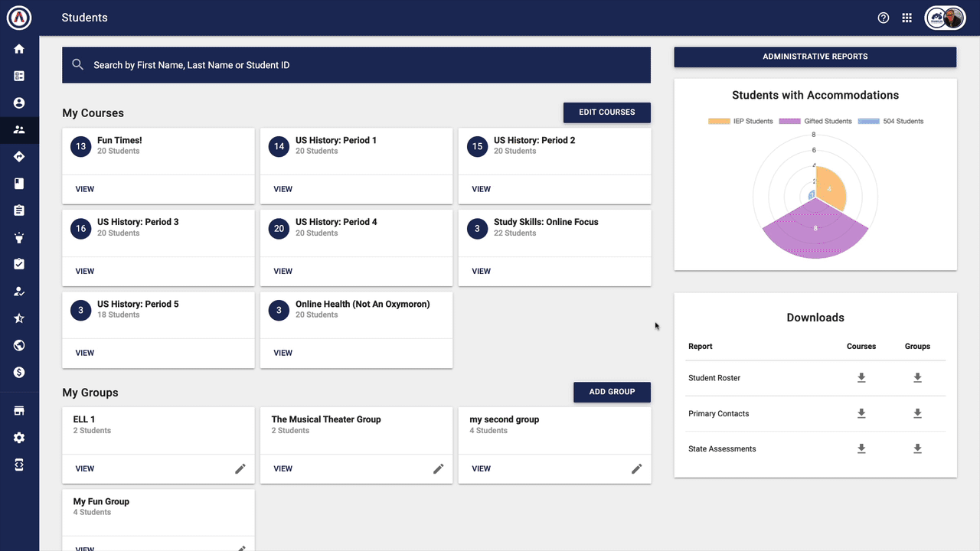View US History: Period 4 course
Screen dimensions: 980x551
point(283,271)
